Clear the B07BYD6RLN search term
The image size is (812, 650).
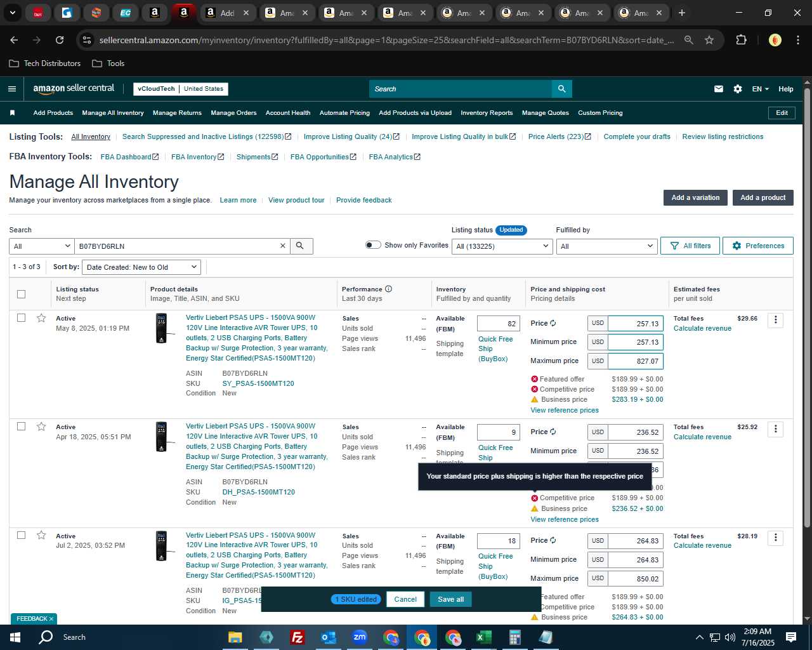(283, 246)
